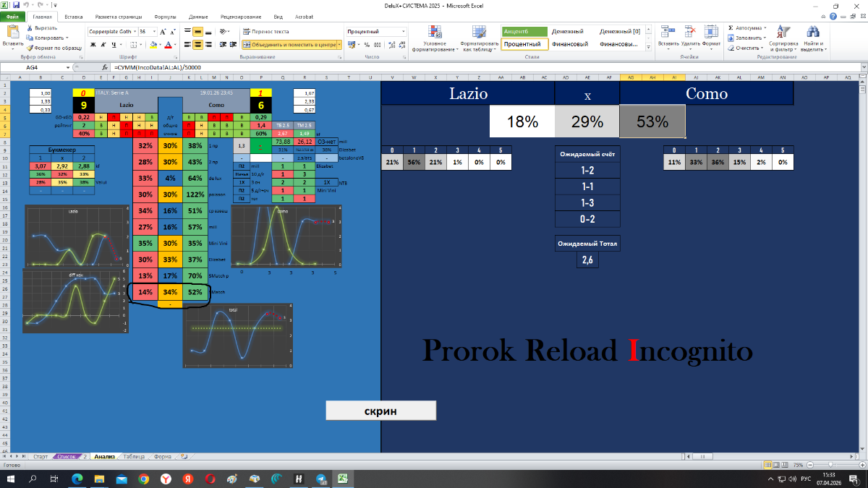
Task: Click the AutoSum (Автосумма) sigma icon
Action: click(731, 28)
